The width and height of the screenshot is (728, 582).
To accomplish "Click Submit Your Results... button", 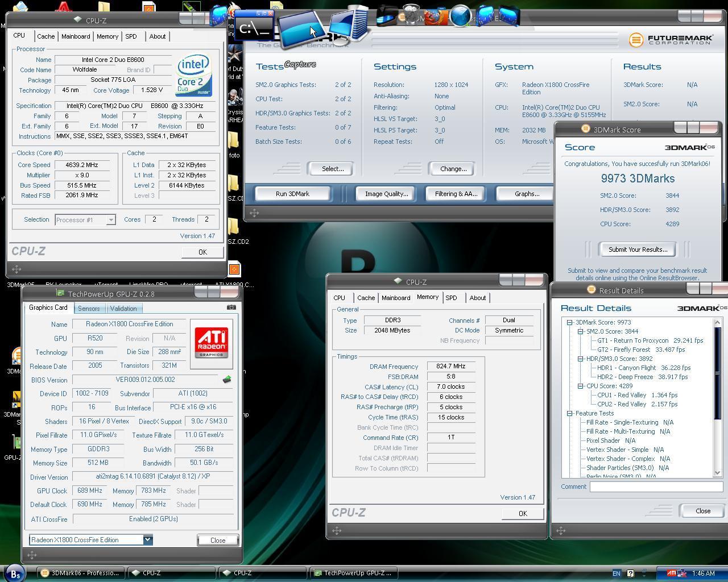I will point(638,250).
